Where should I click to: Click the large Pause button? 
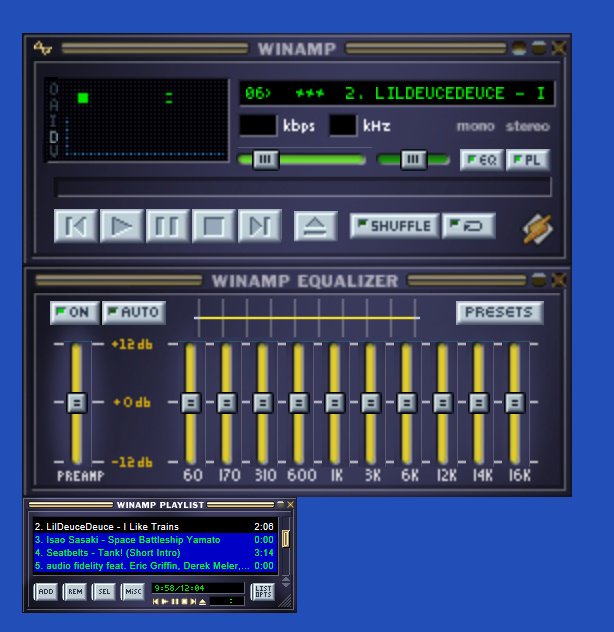click(x=168, y=226)
